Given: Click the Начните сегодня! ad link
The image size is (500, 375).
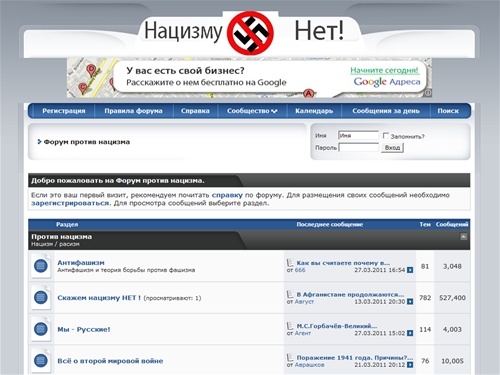Looking at the screenshot, I should pyautogui.click(x=384, y=70).
